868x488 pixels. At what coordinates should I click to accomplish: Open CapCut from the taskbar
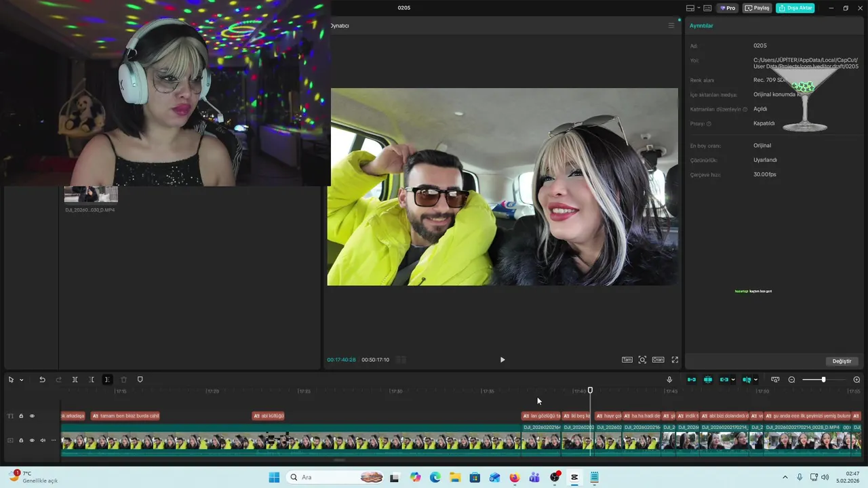tap(574, 477)
